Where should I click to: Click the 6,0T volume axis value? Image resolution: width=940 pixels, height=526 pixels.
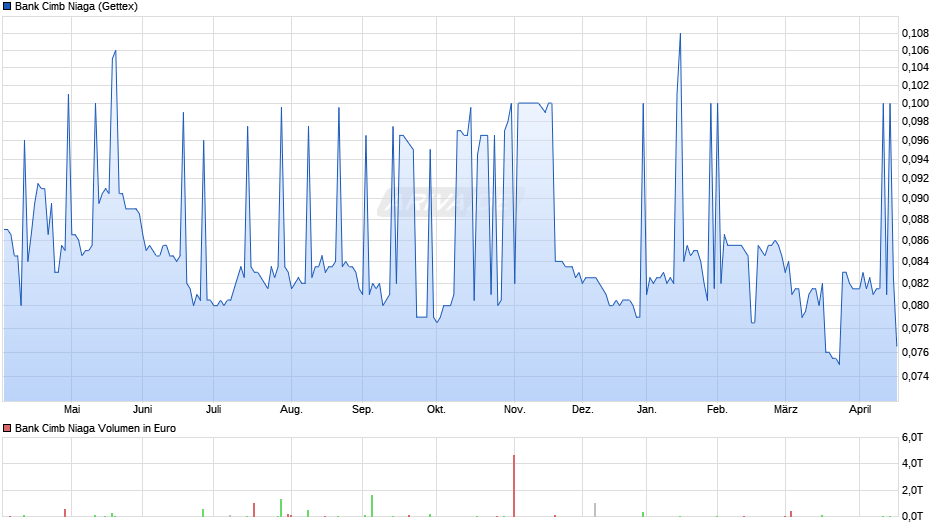coord(912,437)
